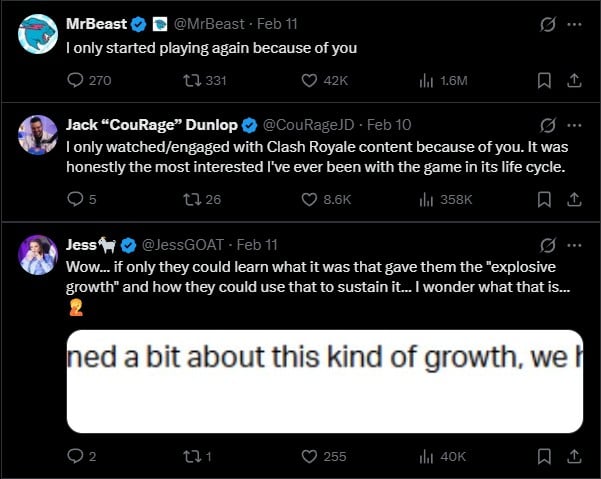This screenshot has width=601, height=479.
Task: Like MrBeast's tweet with 42K likes
Action: click(x=310, y=81)
